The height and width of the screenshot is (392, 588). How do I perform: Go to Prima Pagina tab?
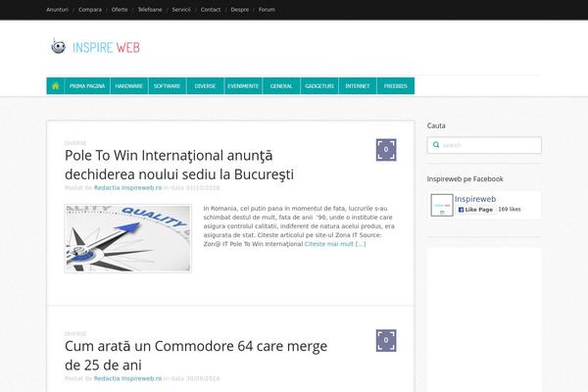[87, 86]
